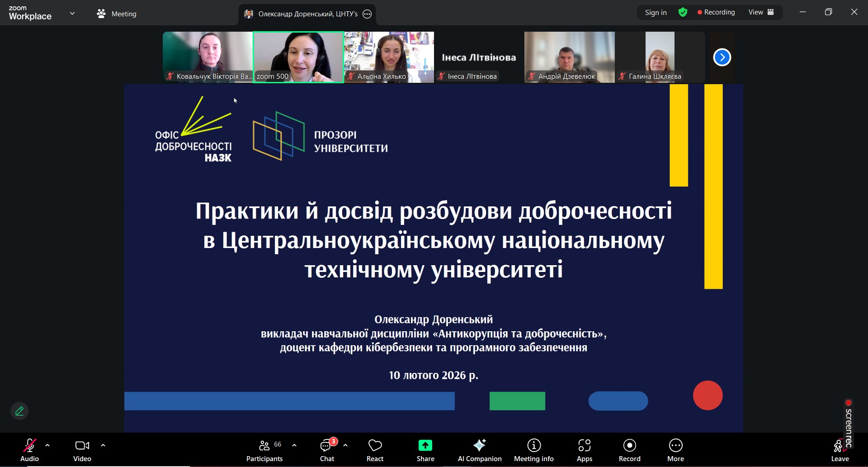Click the Sign in button
The width and height of the screenshot is (868, 467).
coord(655,12)
